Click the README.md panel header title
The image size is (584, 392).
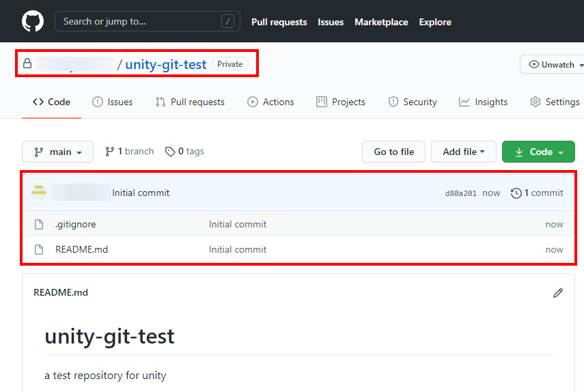(61, 292)
